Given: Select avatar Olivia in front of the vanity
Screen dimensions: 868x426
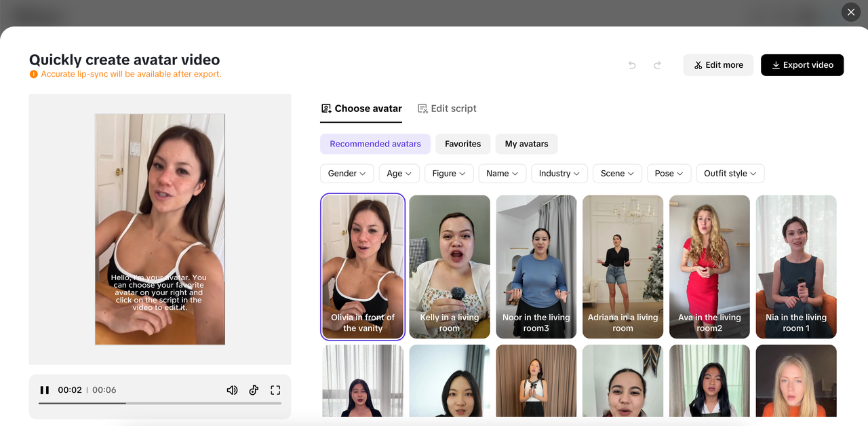Looking at the screenshot, I should coord(363,267).
